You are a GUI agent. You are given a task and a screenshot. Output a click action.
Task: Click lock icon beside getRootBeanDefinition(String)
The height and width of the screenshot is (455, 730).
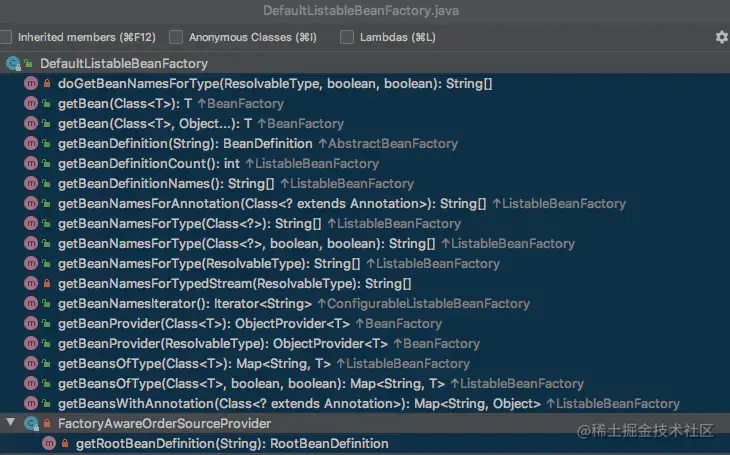pyautogui.click(x=65, y=443)
